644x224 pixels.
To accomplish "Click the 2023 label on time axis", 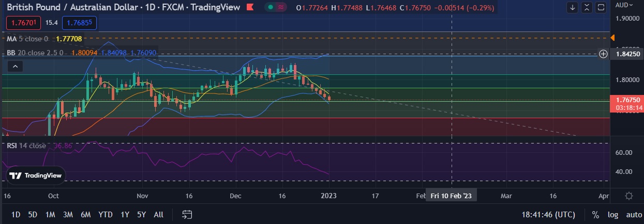I will pos(328,196).
